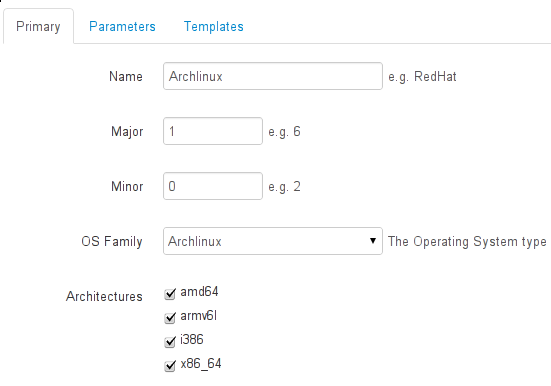Screen dimensions: 551x386
Task: Open the Templates tab
Action: coord(214,27)
